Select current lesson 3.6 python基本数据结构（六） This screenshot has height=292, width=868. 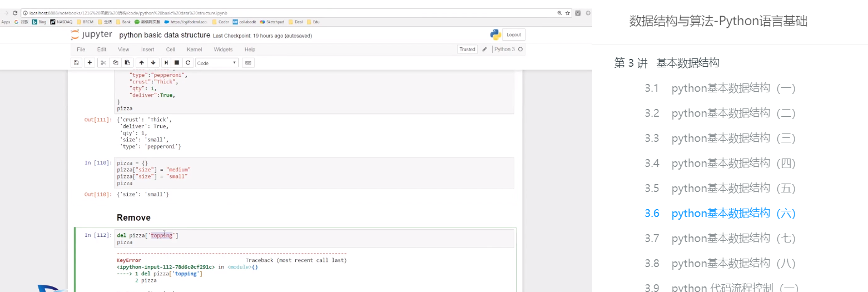coord(721,213)
